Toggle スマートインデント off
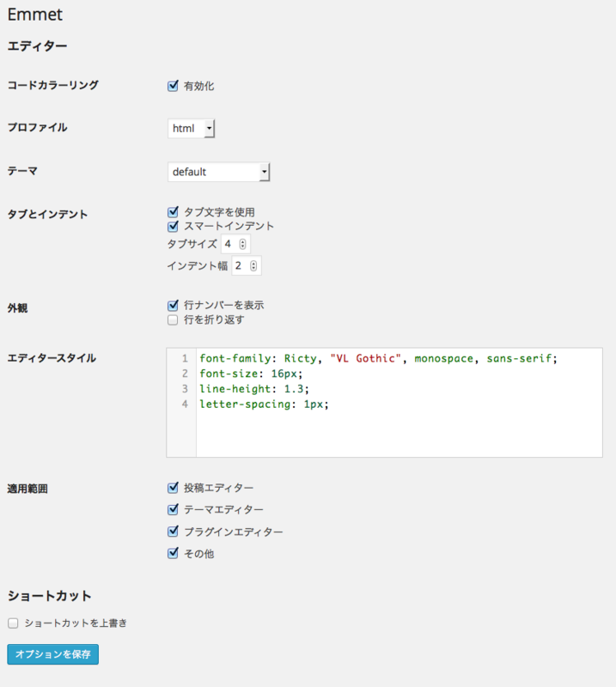Viewport: 616px width, 687px height. click(x=174, y=226)
